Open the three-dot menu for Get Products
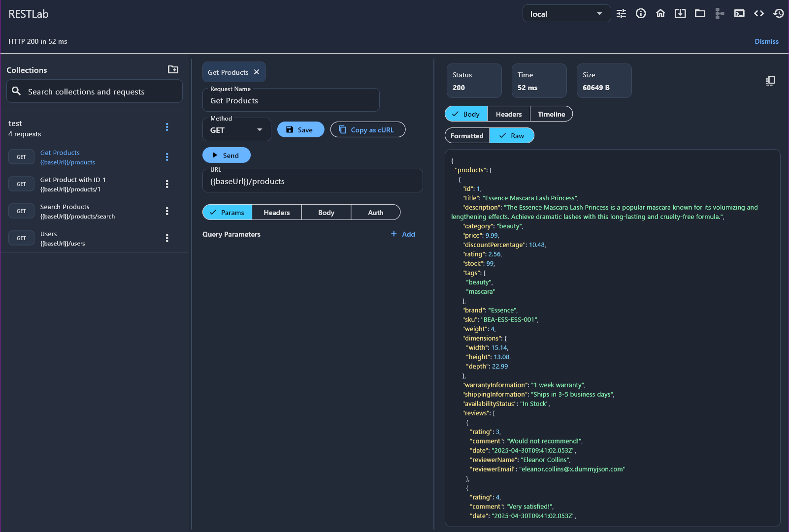 pyautogui.click(x=167, y=157)
